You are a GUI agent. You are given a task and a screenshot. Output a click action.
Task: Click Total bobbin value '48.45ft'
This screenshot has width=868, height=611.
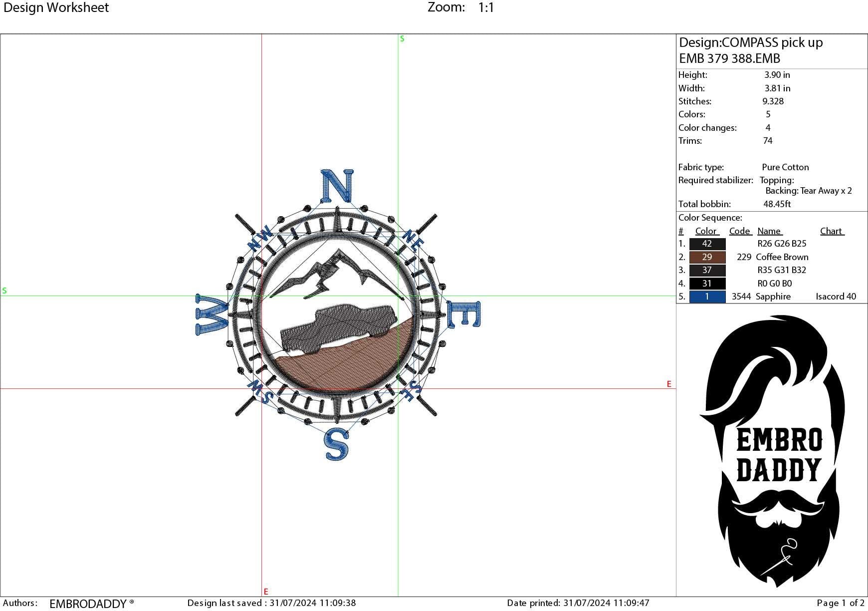click(x=777, y=204)
